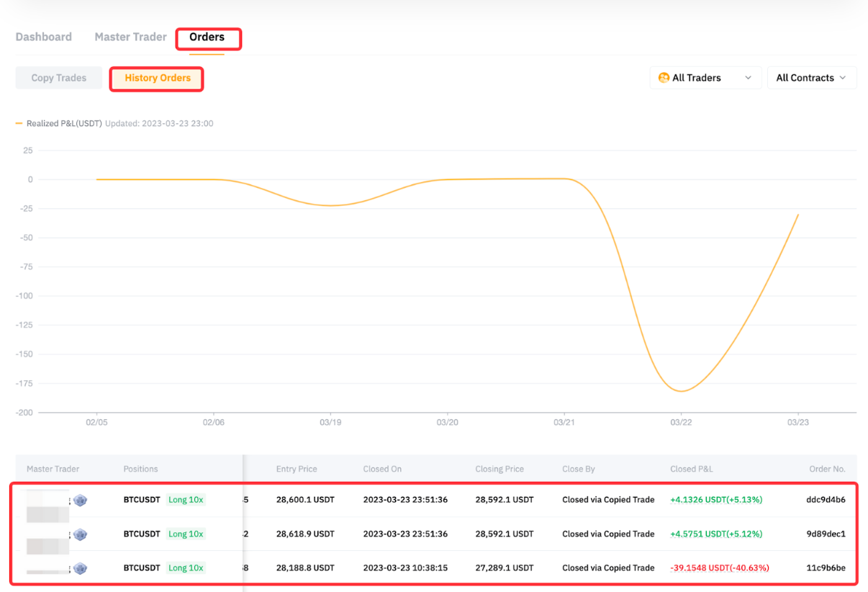
Task: Click the 03/22 date label on chart axis
Action: pos(681,423)
